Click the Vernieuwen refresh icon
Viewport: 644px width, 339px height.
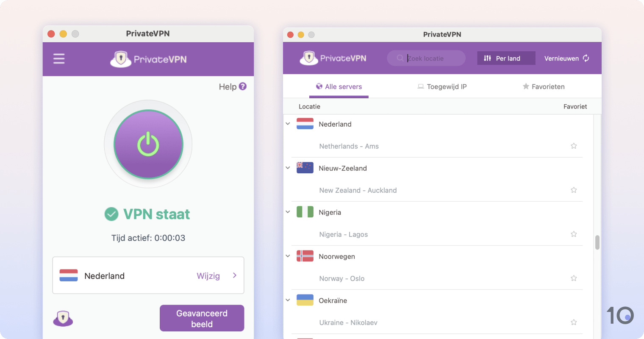pos(586,58)
